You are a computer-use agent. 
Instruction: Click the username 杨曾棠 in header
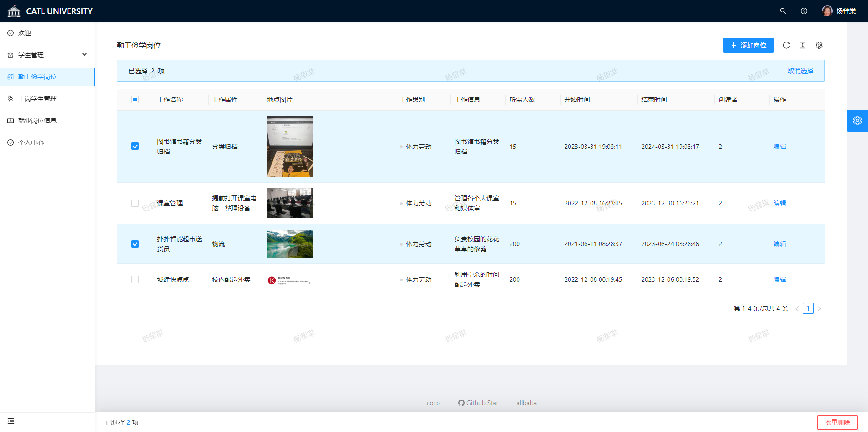point(846,11)
